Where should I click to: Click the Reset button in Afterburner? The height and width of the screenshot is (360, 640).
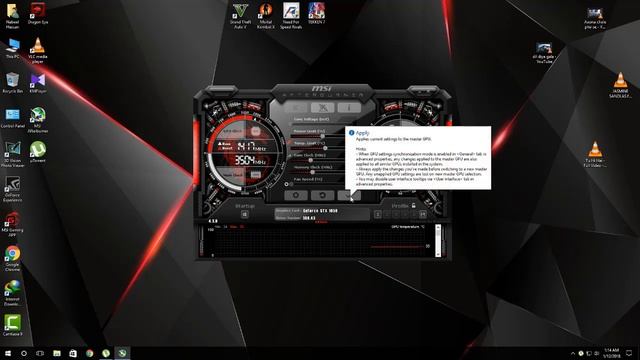coord(322,195)
